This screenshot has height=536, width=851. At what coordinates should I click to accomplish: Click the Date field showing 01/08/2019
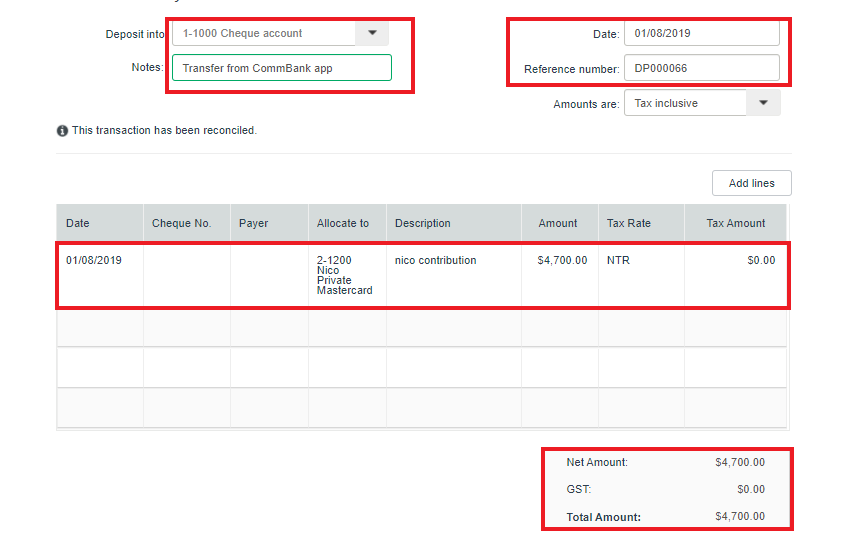point(702,33)
